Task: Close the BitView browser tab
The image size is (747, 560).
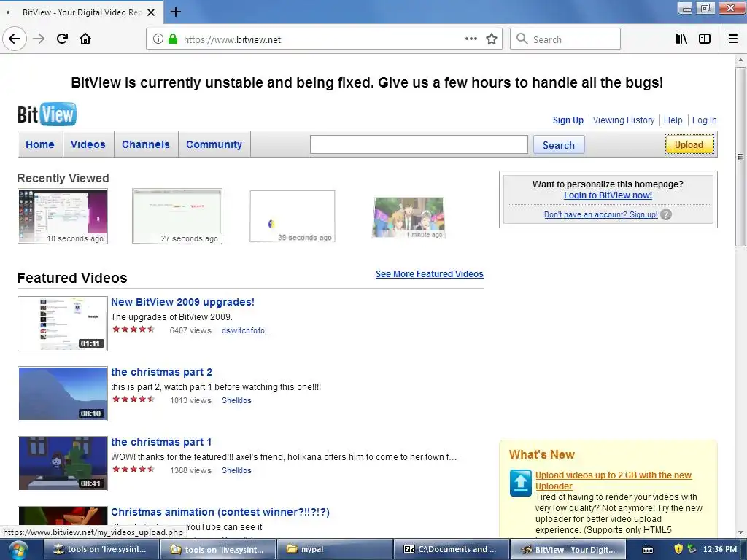Action: coord(151,12)
